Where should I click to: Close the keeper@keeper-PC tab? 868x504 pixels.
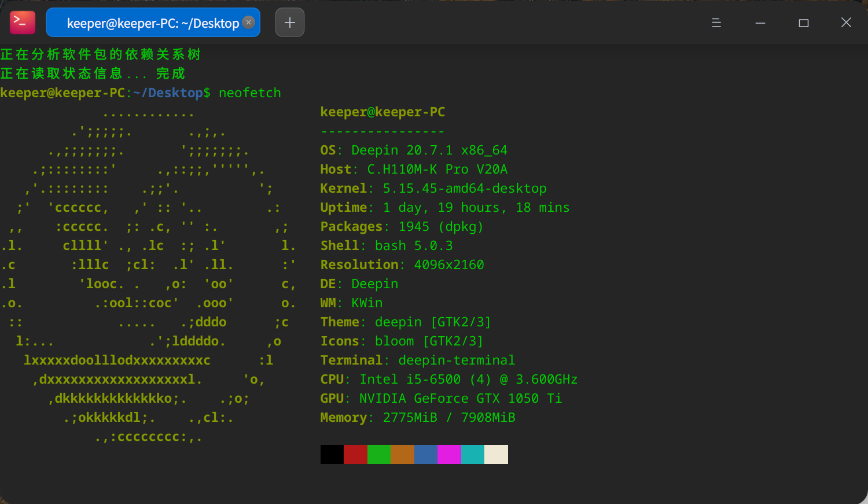[248, 23]
